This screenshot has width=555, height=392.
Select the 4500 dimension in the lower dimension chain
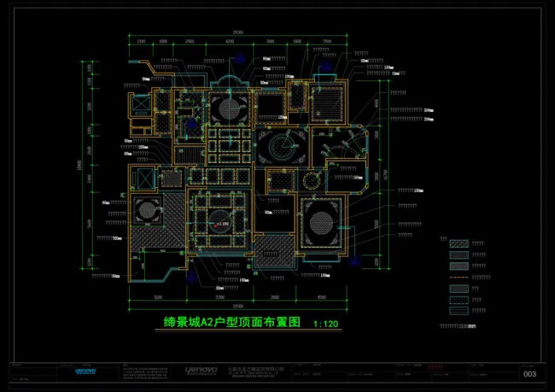321,297
